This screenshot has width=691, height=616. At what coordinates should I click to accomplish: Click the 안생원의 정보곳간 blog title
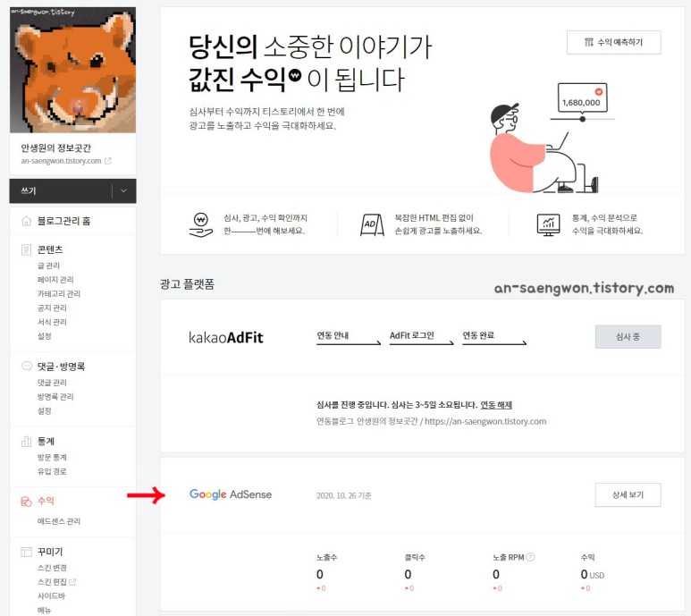(x=56, y=148)
